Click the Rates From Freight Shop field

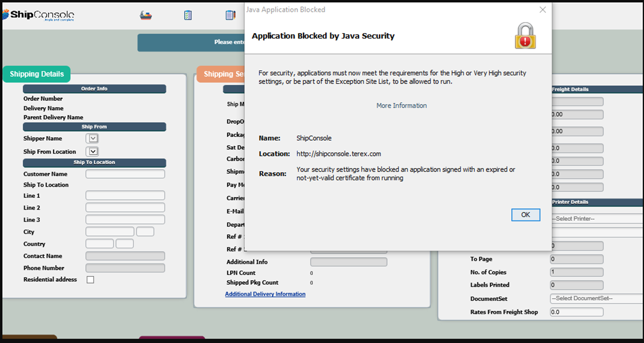(x=577, y=312)
